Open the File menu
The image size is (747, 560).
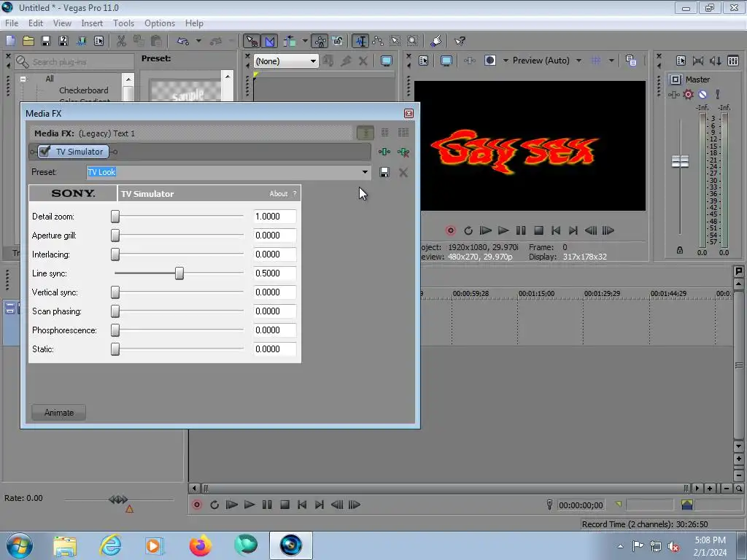click(12, 23)
